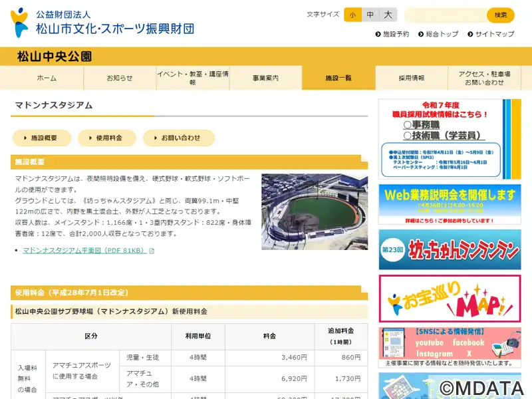Go to 総合トップ page

point(442,35)
